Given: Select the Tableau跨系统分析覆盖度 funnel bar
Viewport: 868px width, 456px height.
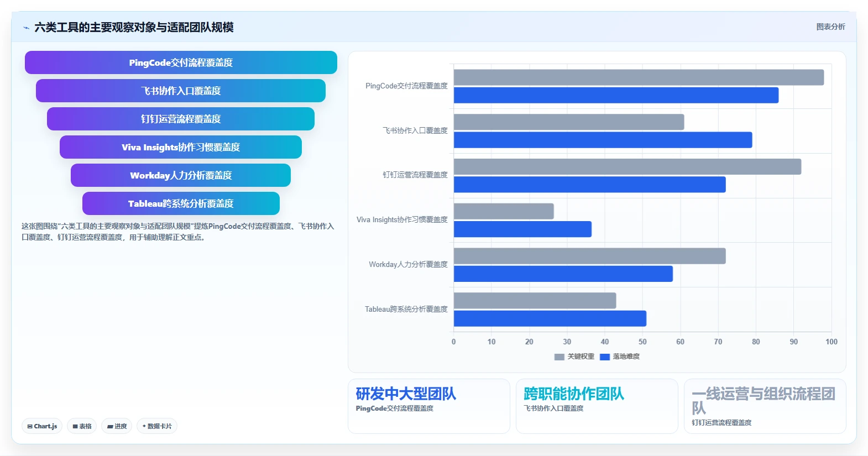Looking at the screenshot, I should coord(181,203).
